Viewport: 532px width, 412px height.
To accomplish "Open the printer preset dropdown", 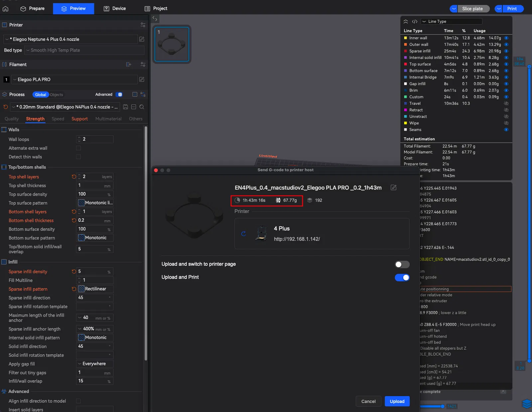I will coord(70,39).
